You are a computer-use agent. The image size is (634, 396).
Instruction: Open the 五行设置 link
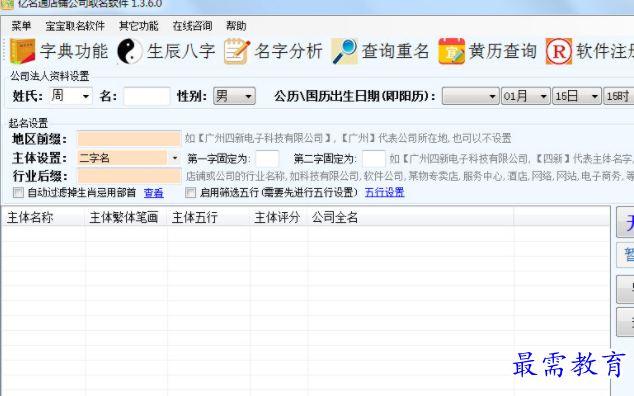(x=385, y=193)
